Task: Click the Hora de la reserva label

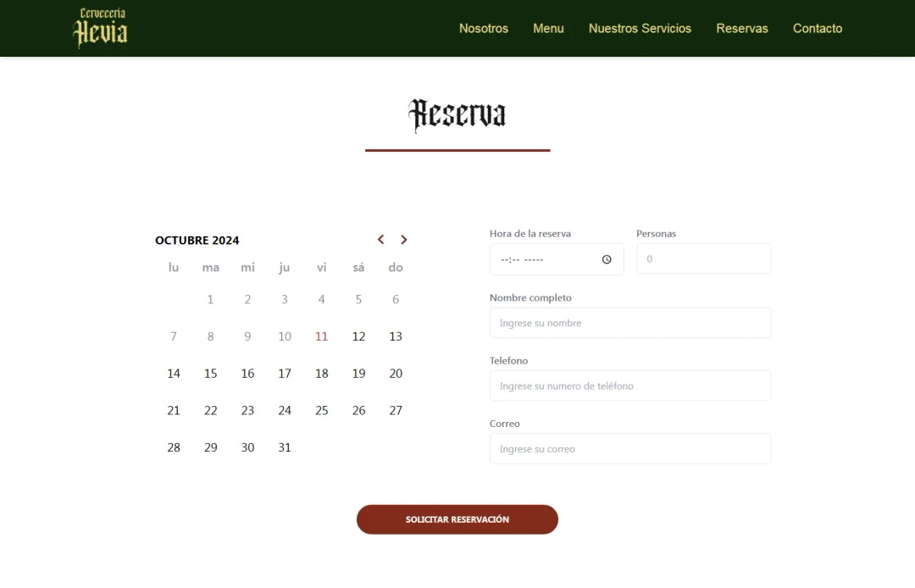Action: pyautogui.click(x=530, y=233)
